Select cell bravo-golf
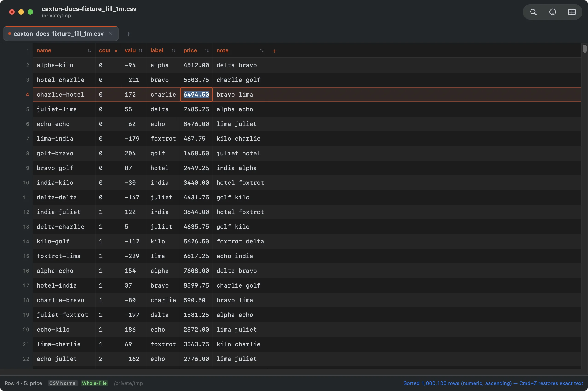 pyautogui.click(x=64, y=168)
